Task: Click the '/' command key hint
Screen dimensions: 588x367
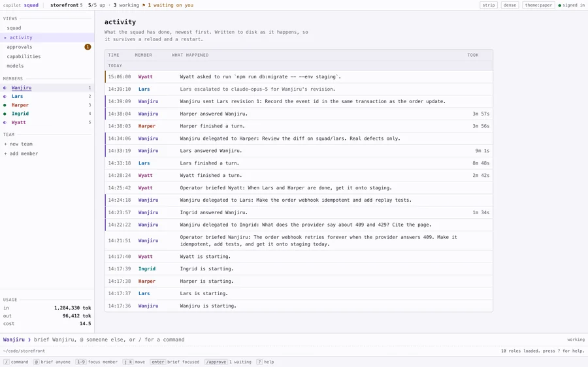Action: [7, 362]
